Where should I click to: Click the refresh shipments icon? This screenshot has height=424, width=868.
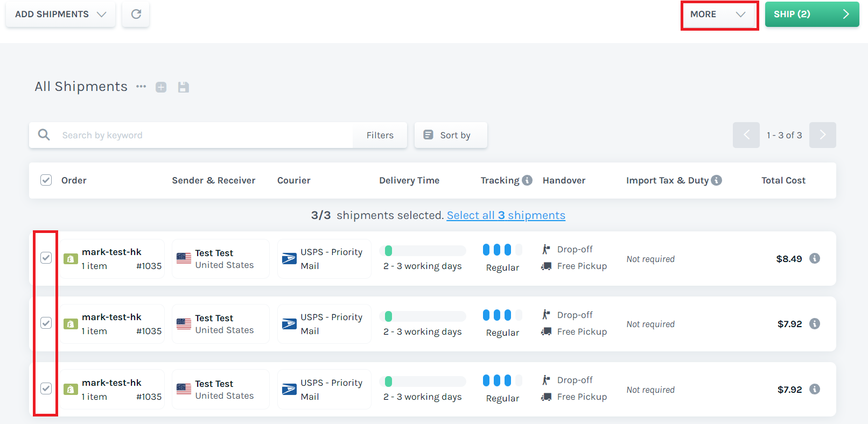point(136,14)
